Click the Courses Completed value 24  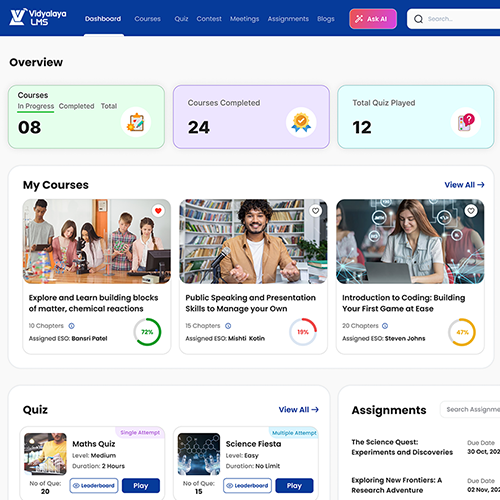pyautogui.click(x=199, y=127)
